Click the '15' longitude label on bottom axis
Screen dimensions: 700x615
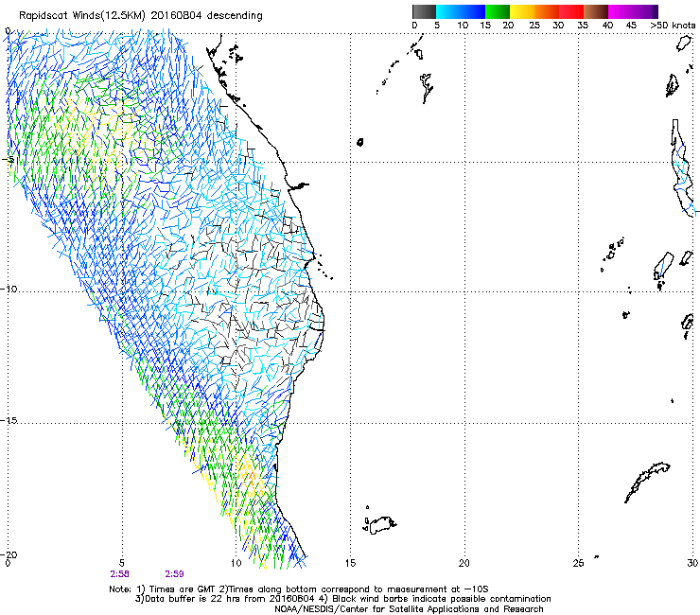pyautogui.click(x=350, y=563)
